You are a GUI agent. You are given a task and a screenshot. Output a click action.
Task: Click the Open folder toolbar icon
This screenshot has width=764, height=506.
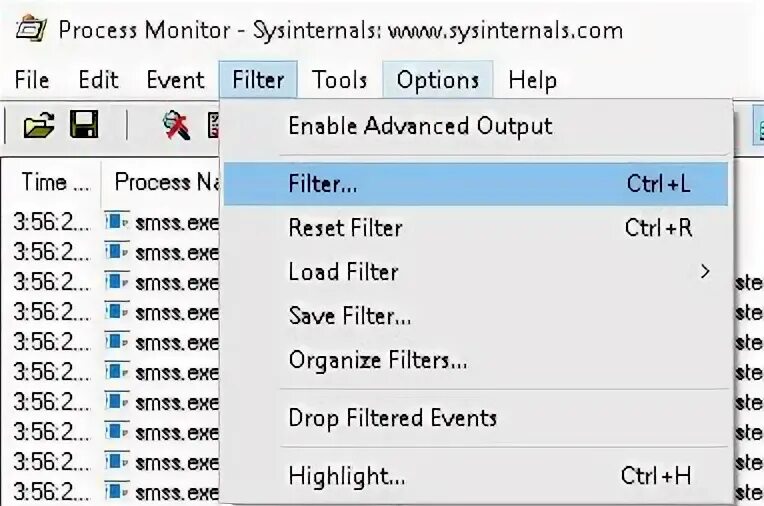(x=38, y=126)
